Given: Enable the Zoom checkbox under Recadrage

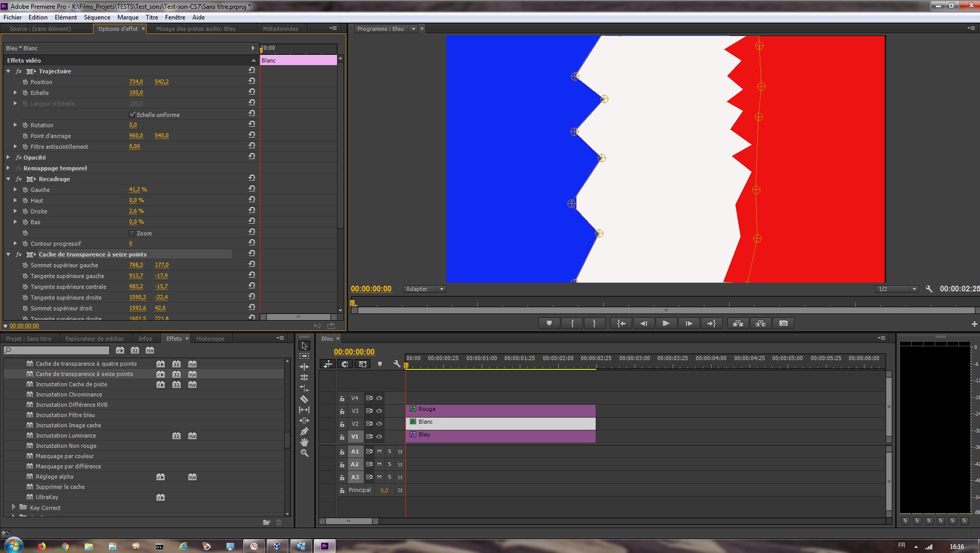Looking at the screenshot, I should click(x=132, y=233).
